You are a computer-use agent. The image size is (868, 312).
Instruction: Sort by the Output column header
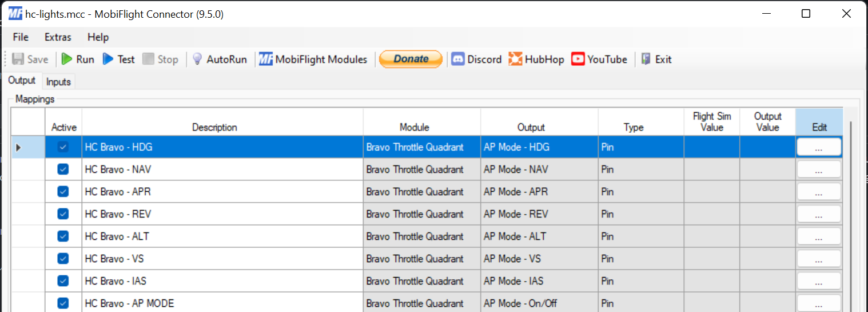[539, 122]
